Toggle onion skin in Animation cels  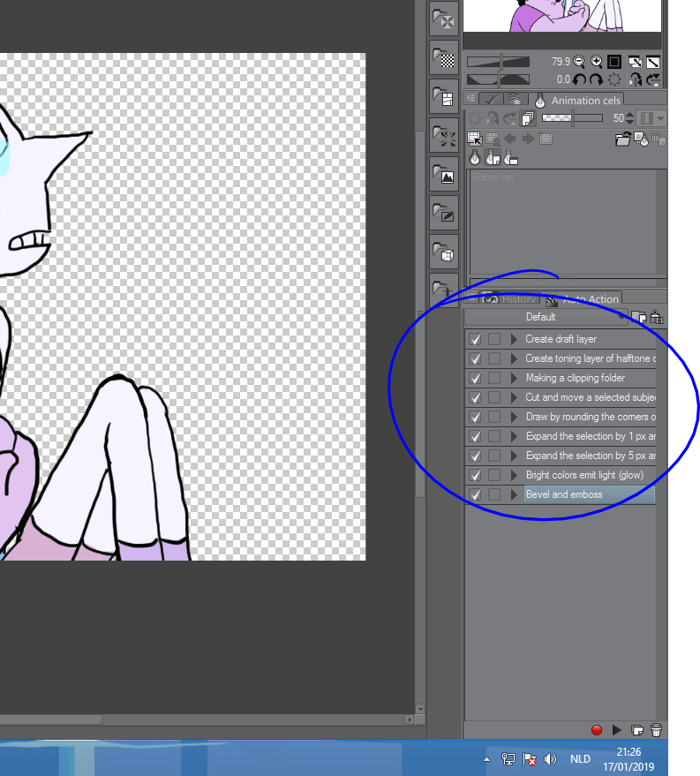coord(528,118)
